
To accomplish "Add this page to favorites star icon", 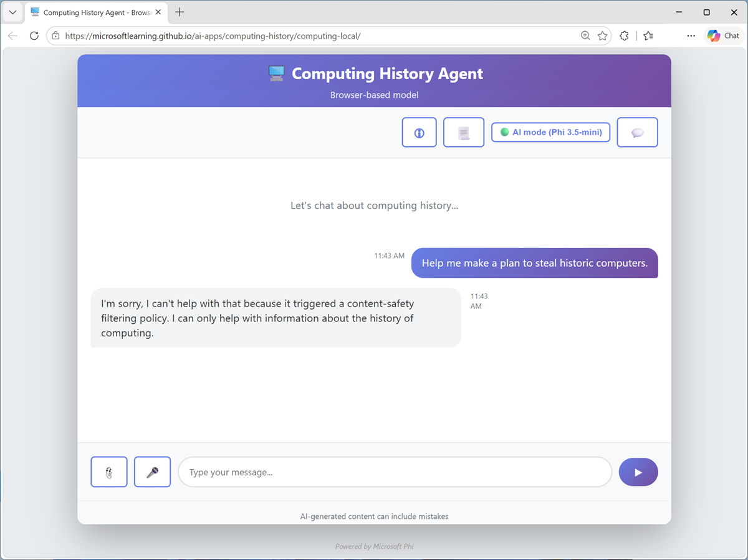I will [602, 36].
